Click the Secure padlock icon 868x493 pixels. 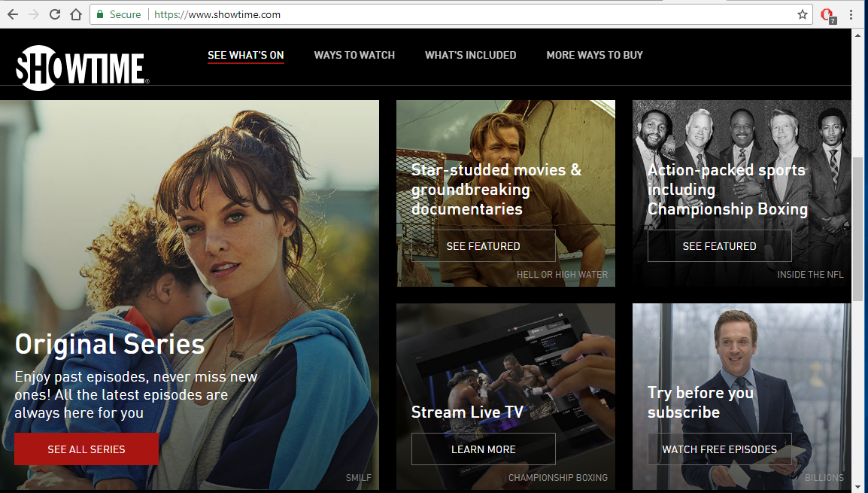point(100,14)
